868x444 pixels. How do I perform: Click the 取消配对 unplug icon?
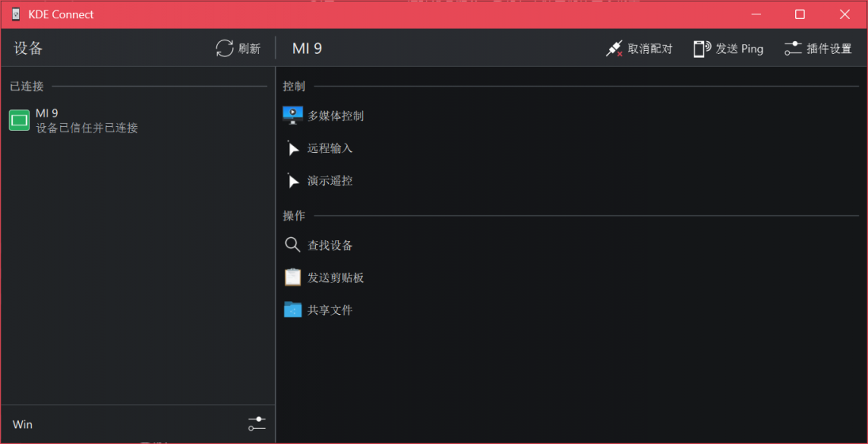click(614, 48)
